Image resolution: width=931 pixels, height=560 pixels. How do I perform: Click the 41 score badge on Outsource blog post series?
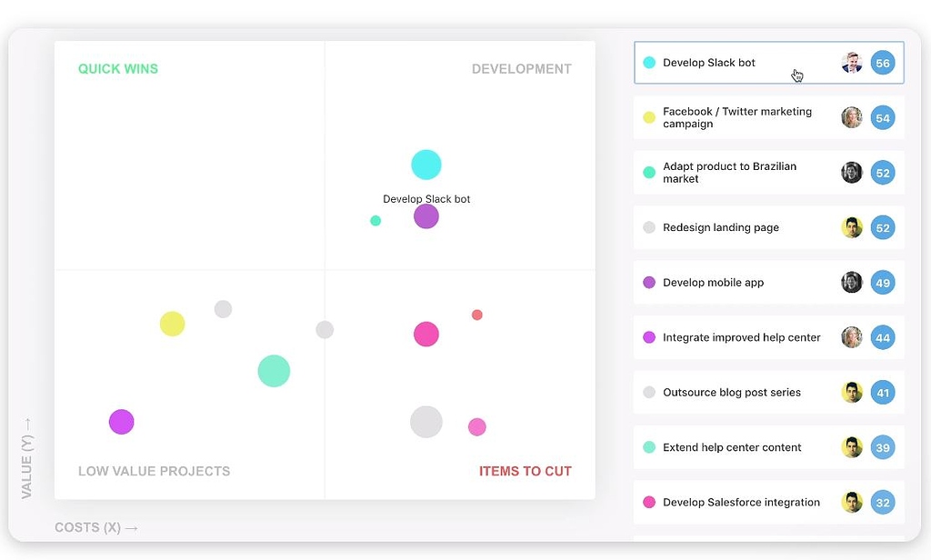pos(882,392)
